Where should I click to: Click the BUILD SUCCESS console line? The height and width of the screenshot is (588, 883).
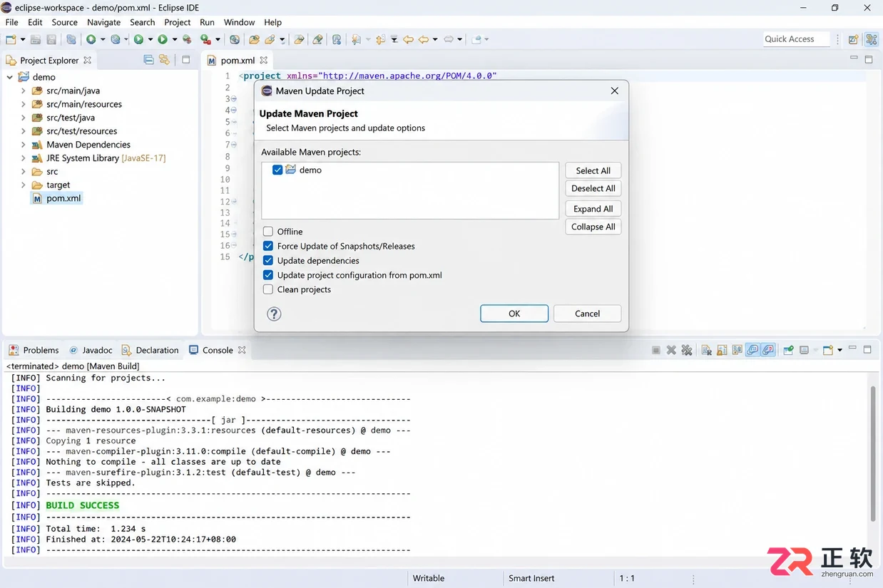(x=83, y=505)
